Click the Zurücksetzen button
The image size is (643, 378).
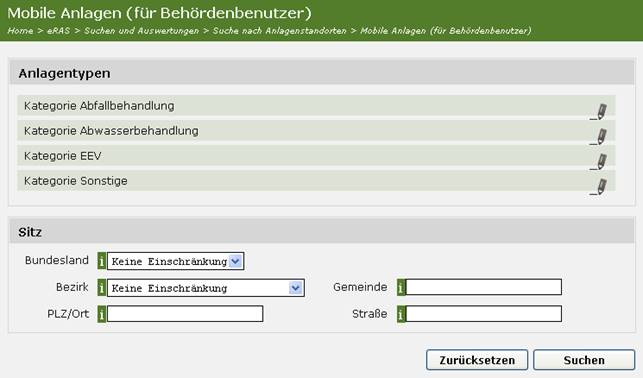tap(477, 360)
